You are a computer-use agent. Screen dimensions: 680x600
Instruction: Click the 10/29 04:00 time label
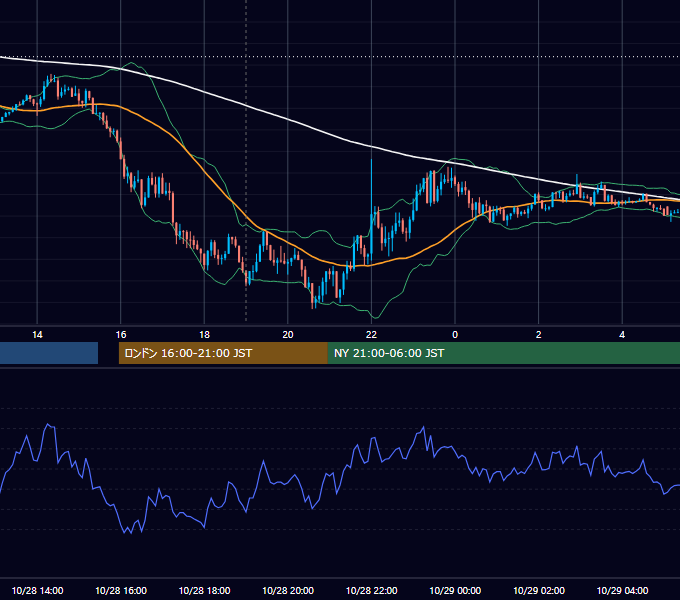coord(622,590)
